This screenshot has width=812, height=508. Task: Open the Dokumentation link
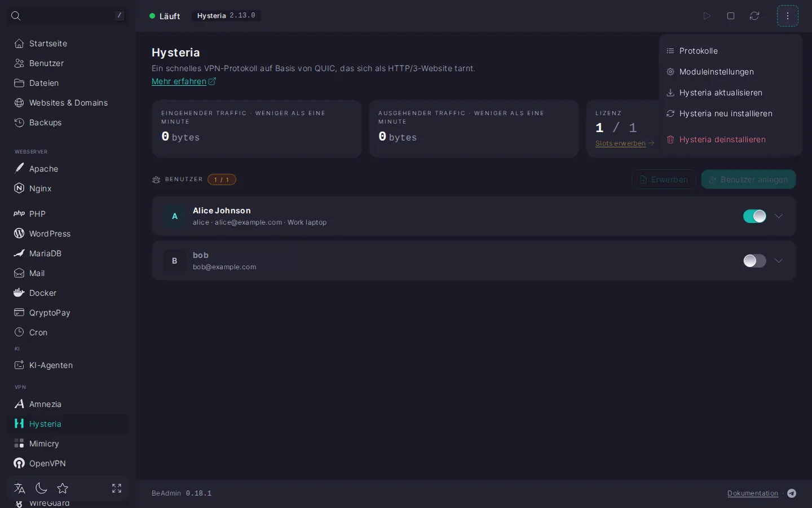753,493
